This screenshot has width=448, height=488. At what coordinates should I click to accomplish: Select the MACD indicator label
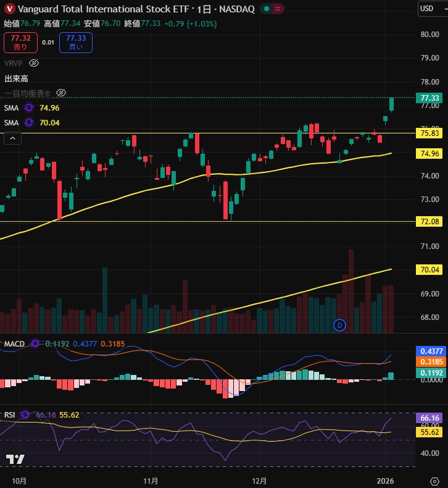click(14, 343)
